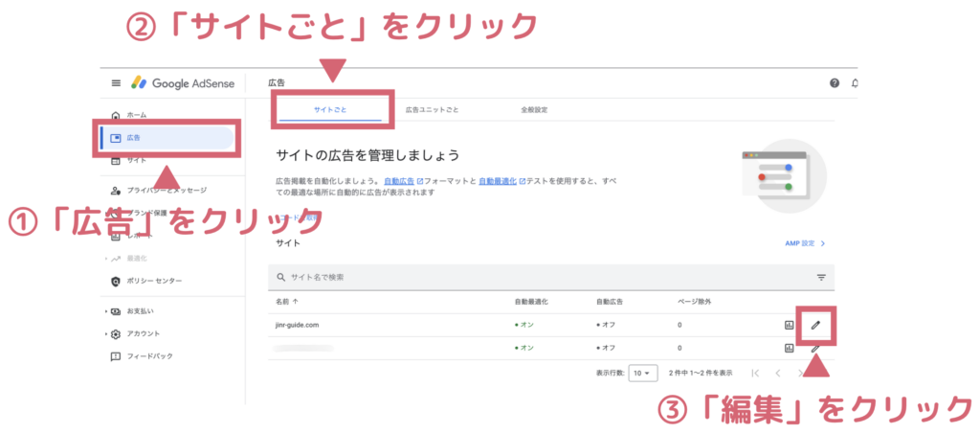Open フィードバック in the sidebar
This screenshot has width=980, height=433.
click(x=148, y=355)
